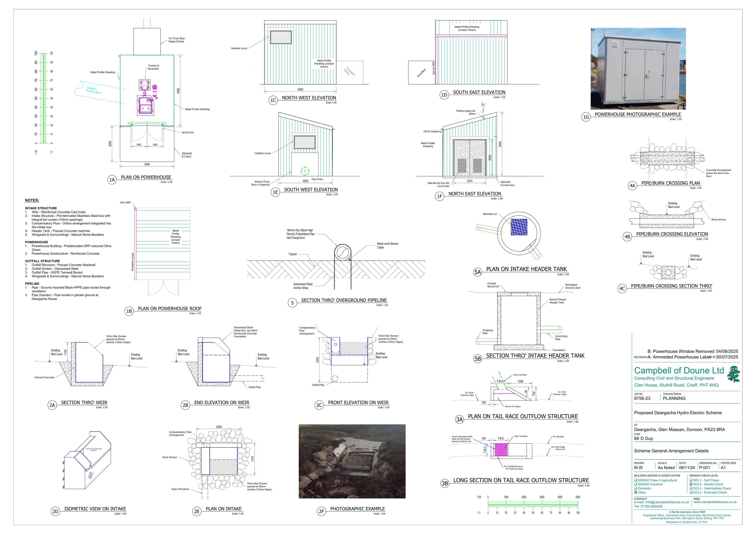This screenshot has height=534, width=756.
Task: Select the weir intake photographic example image
Action: point(352,461)
